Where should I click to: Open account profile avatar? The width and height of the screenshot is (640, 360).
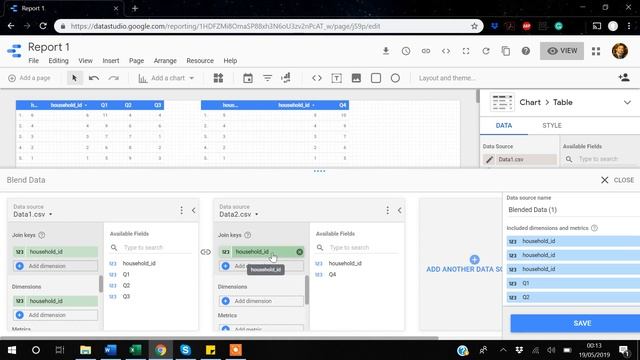pyautogui.click(x=620, y=51)
